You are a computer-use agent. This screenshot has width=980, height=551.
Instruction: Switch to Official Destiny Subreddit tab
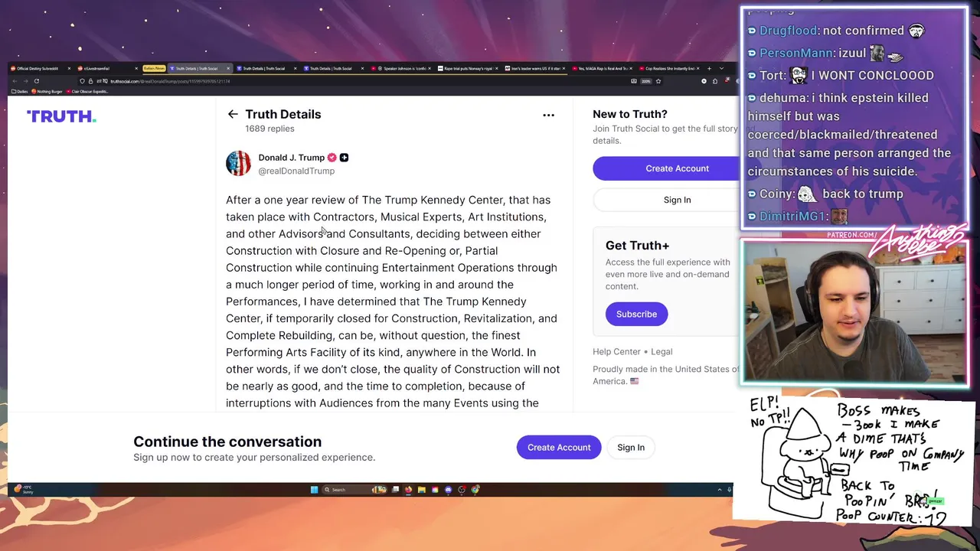pyautogui.click(x=40, y=69)
